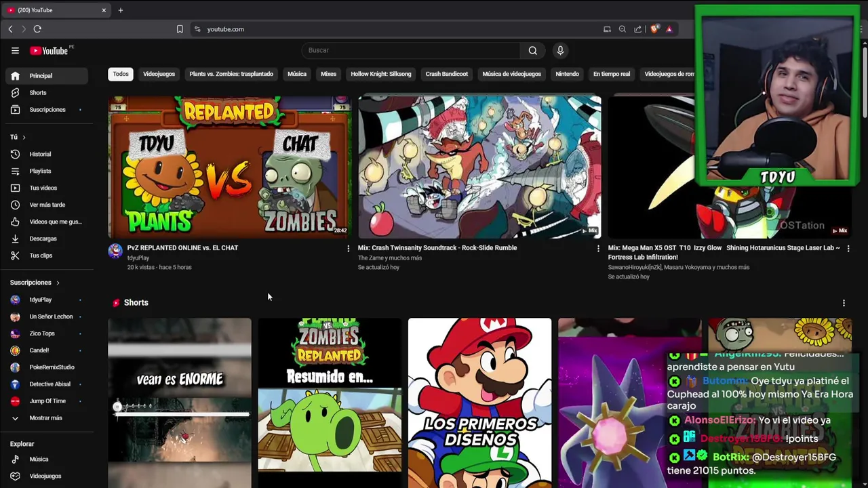Select the Música filter chip
Viewport: 868px width, 488px height.
tap(297, 74)
